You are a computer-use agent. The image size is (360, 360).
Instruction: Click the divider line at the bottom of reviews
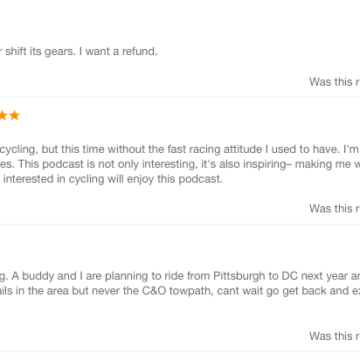point(180,351)
